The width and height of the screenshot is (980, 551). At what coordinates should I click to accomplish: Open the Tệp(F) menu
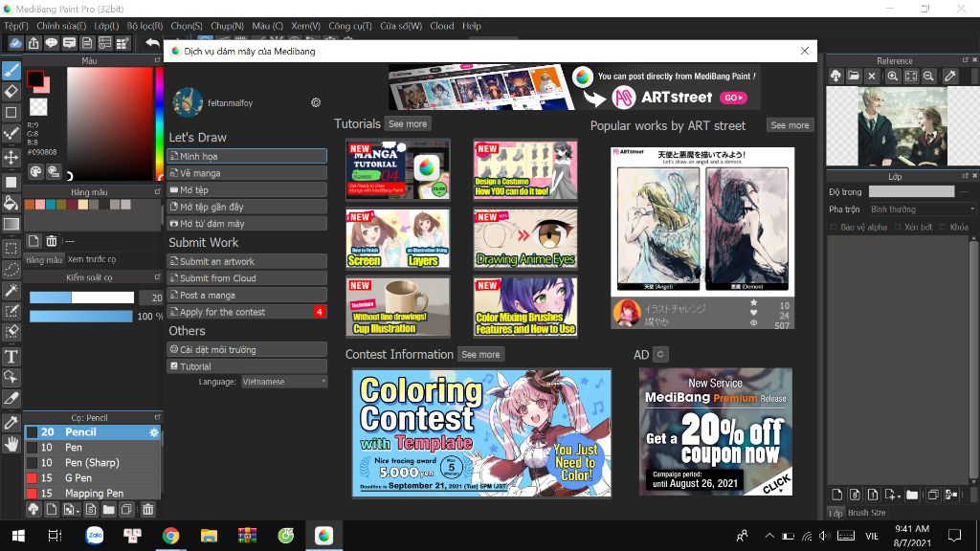16,26
